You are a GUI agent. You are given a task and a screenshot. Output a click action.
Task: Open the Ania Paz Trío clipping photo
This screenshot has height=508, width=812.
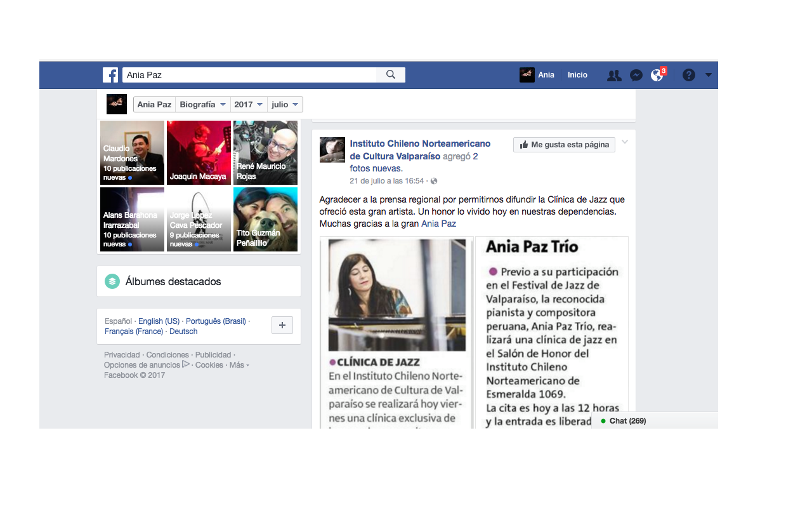pos(552,333)
